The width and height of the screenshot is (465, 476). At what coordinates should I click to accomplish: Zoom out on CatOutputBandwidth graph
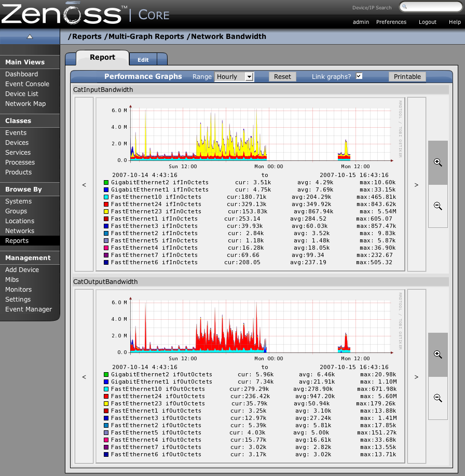(x=437, y=398)
